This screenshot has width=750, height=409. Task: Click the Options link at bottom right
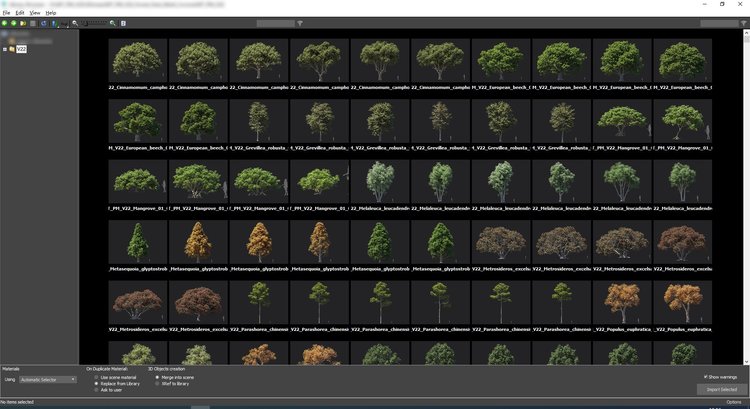tap(734, 402)
